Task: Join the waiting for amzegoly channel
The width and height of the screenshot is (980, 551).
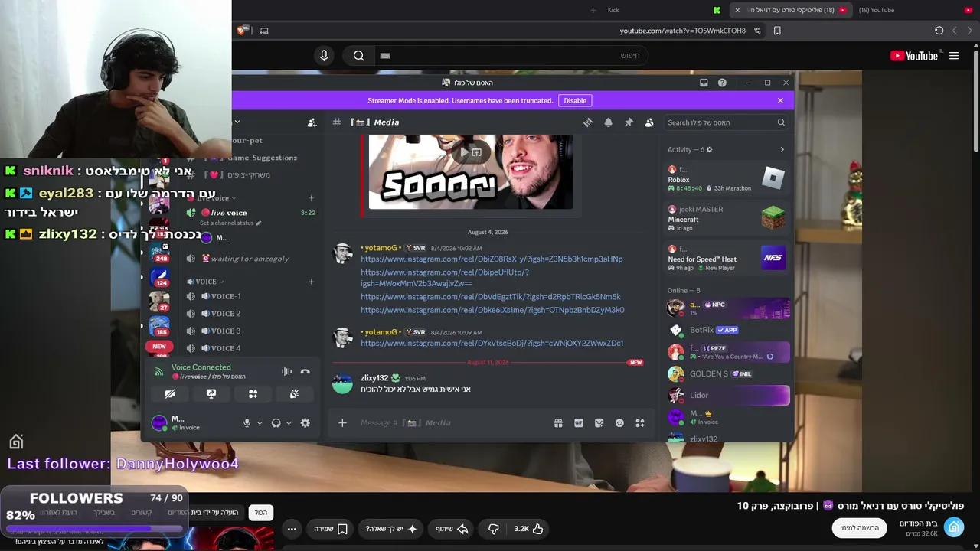Action: [x=250, y=259]
